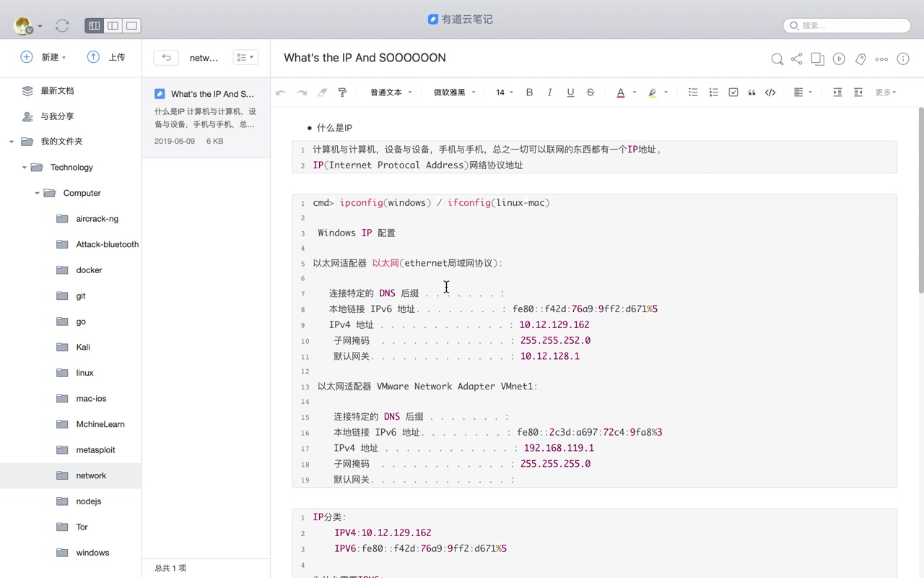Screen dimensions: 924x578
Task: Add a tag to note
Action: (x=860, y=59)
